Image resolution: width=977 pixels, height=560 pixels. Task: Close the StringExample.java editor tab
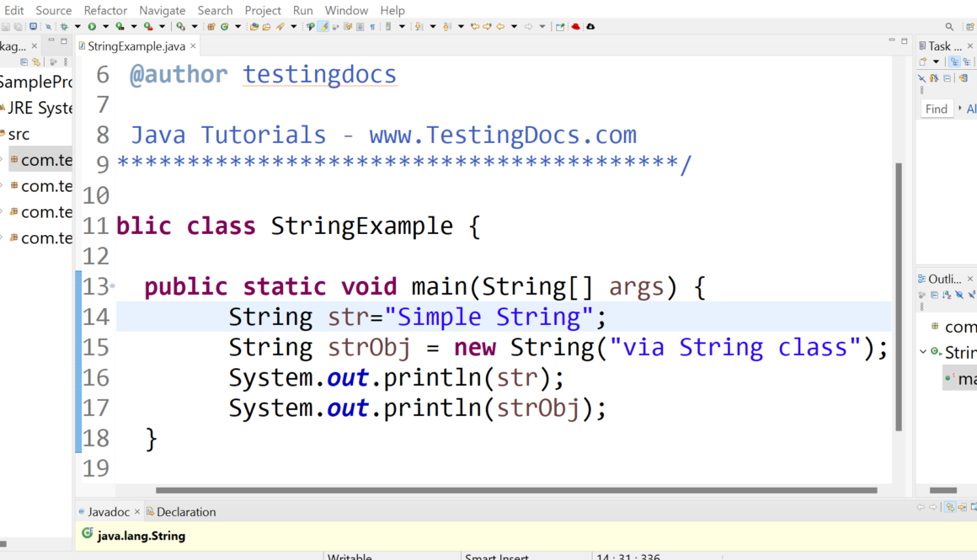(x=193, y=46)
